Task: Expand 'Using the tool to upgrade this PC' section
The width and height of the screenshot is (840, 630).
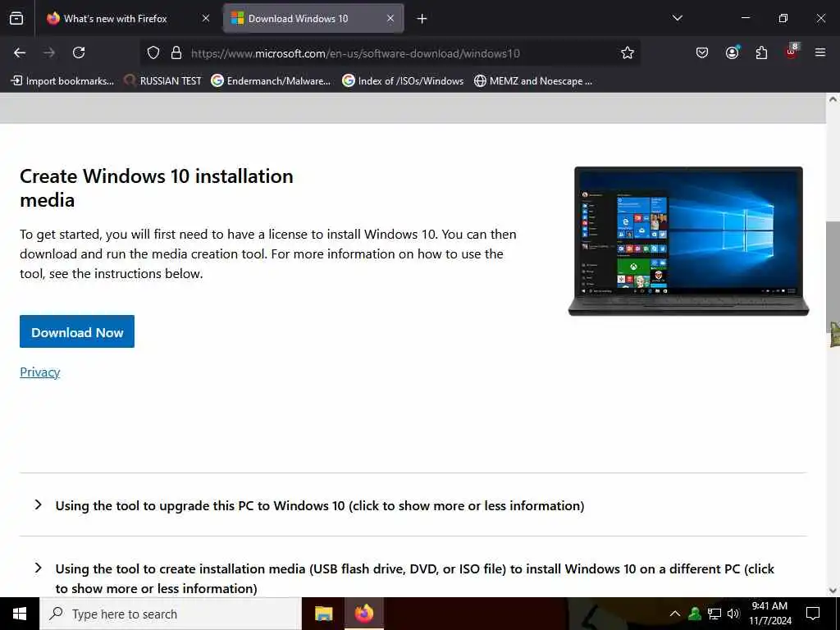Action: 320,505
